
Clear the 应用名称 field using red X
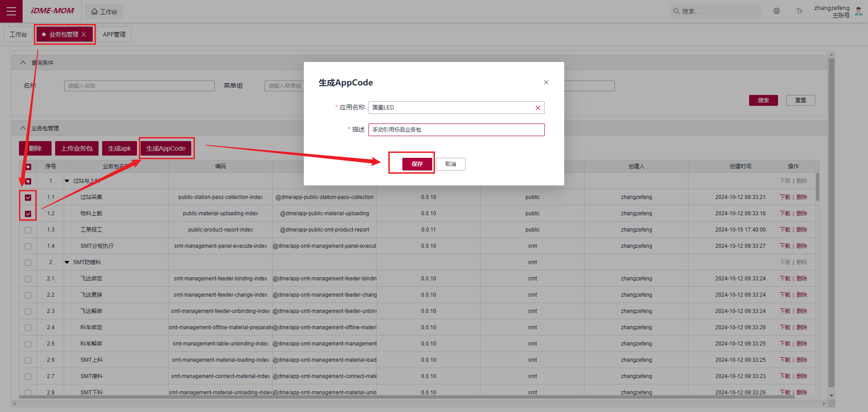pyautogui.click(x=538, y=108)
